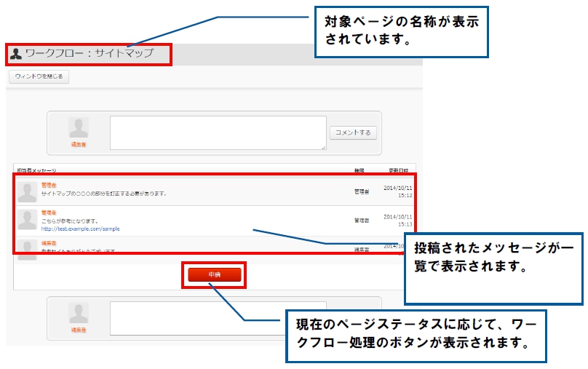Click the 更新日時 column header
Viewport: 588px width, 369px height.
398,170
